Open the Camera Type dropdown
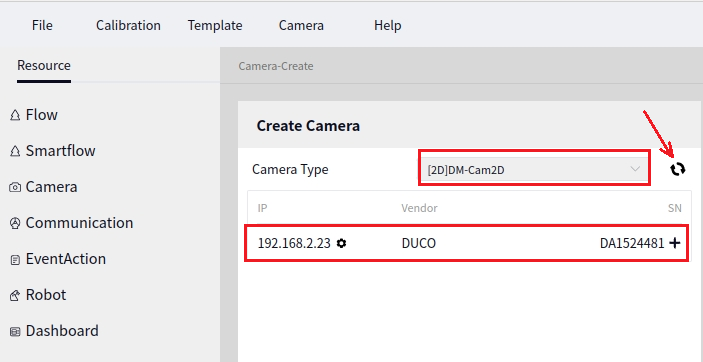This screenshot has width=703, height=362. tap(534, 169)
